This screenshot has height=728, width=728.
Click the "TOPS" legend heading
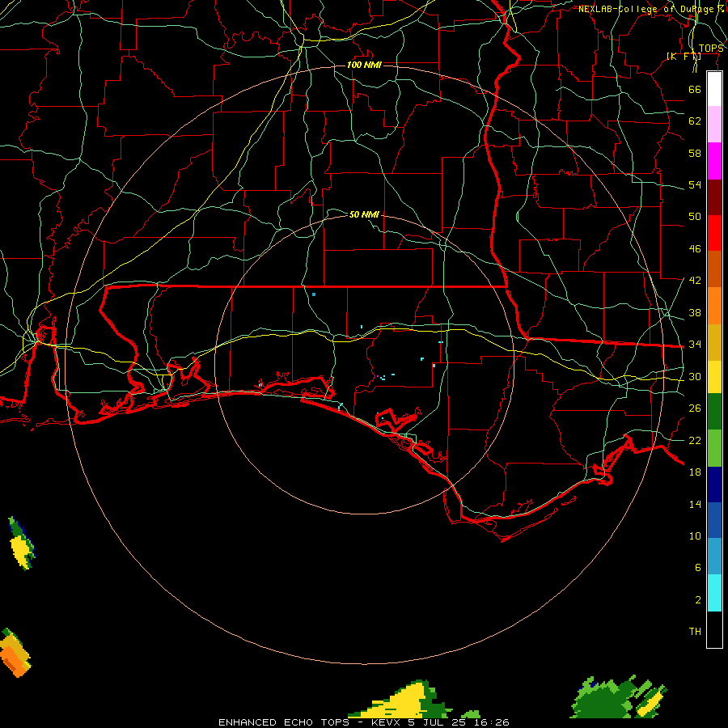711,49
